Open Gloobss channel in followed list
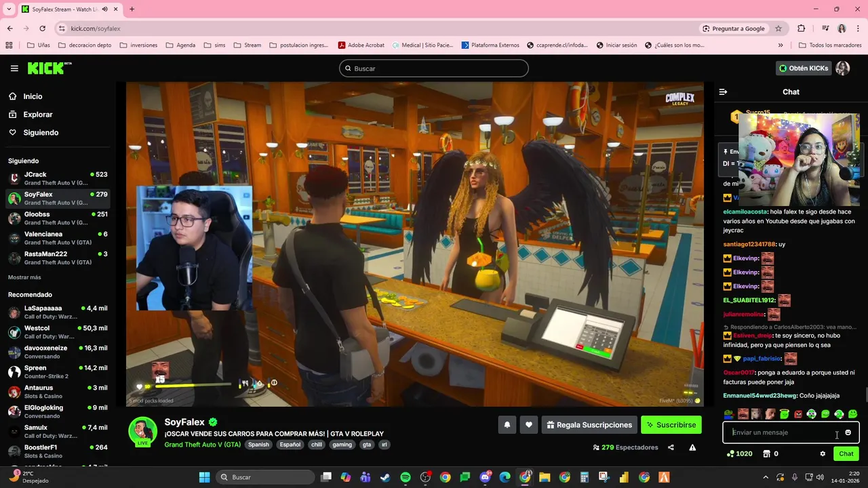The image size is (868, 488). pyautogui.click(x=58, y=218)
